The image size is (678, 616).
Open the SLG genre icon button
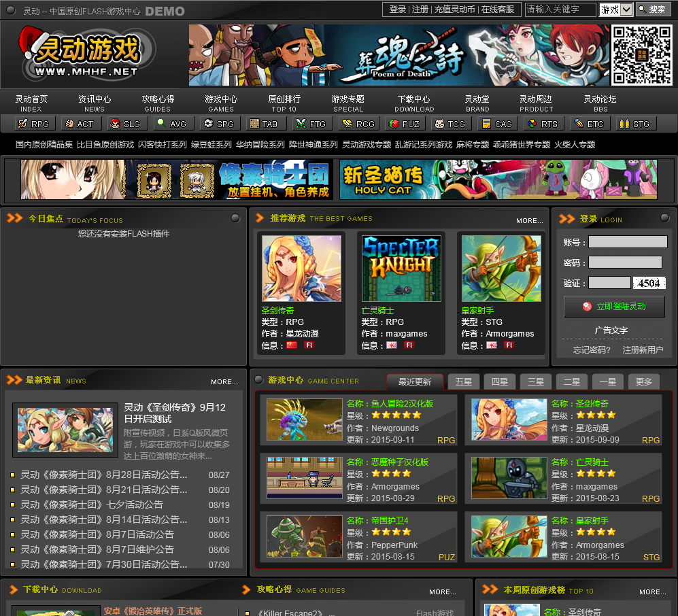point(128,124)
